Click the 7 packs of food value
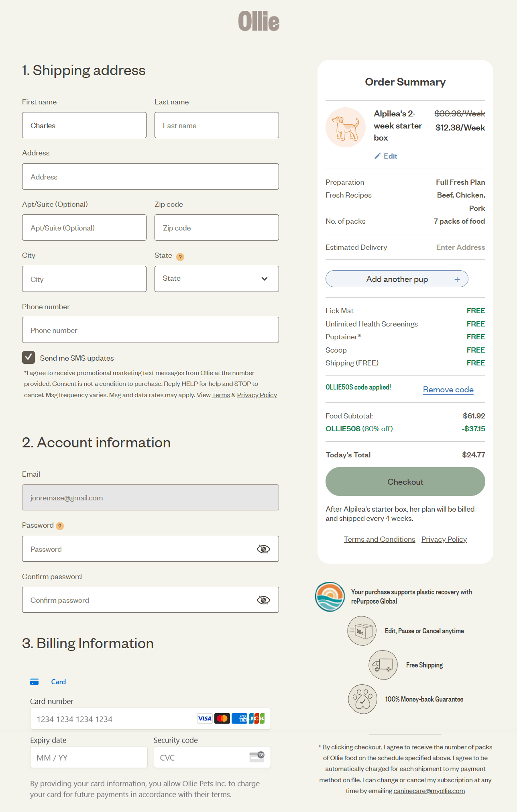Image resolution: width=517 pixels, height=812 pixels. [x=459, y=221]
